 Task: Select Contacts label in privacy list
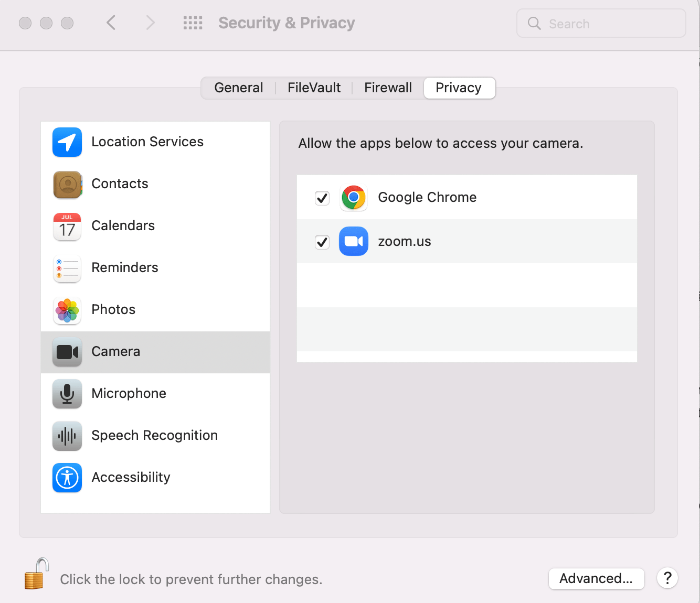(120, 184)
